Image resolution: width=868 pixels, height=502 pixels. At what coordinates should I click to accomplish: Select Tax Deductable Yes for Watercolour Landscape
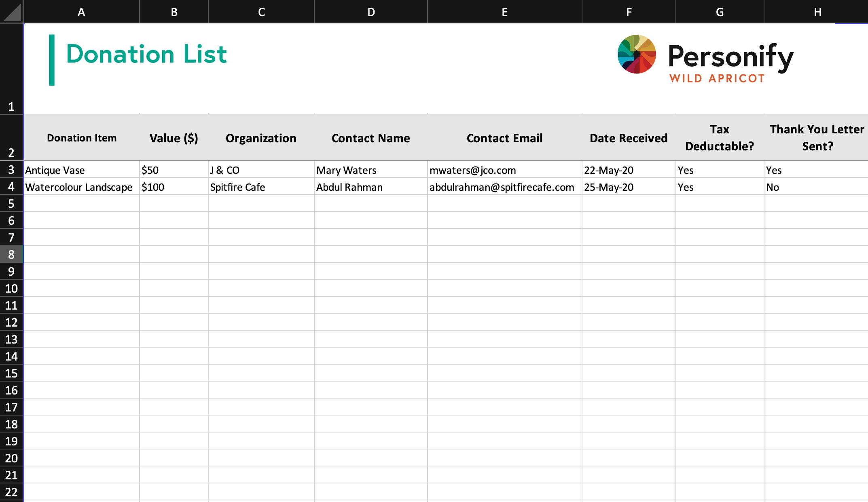click(x=720, y=187)
